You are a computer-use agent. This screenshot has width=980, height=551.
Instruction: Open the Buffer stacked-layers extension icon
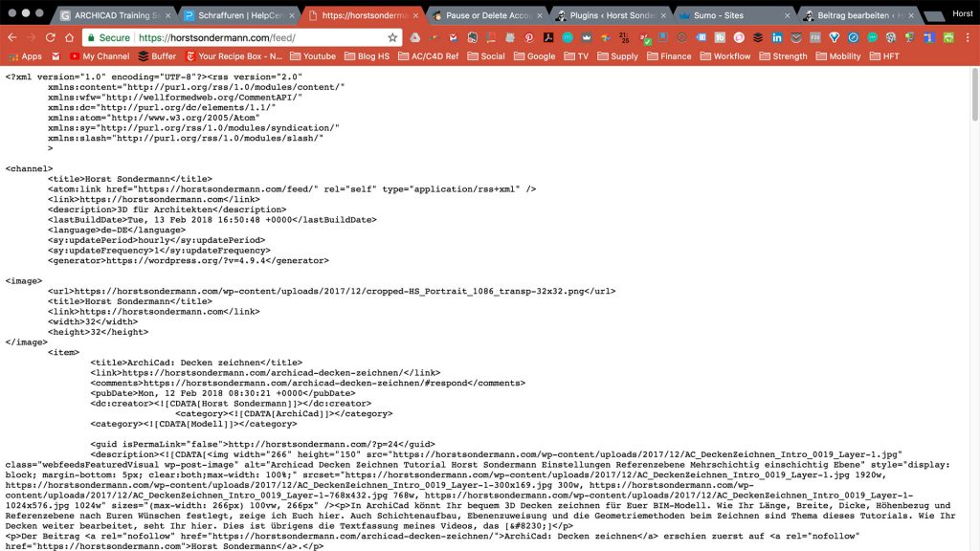click(x=760, y=36)
